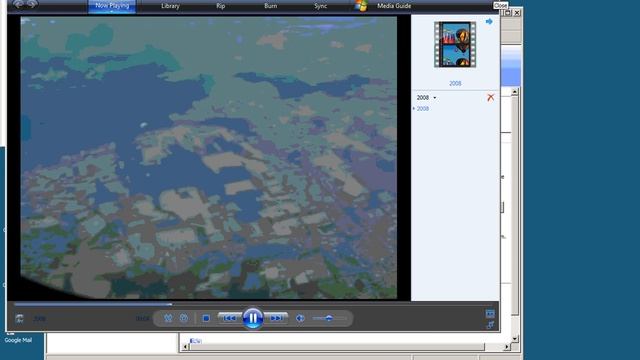640x360 pixels.
Task: Pause the video with the round pause button
Action: (253, 318)
